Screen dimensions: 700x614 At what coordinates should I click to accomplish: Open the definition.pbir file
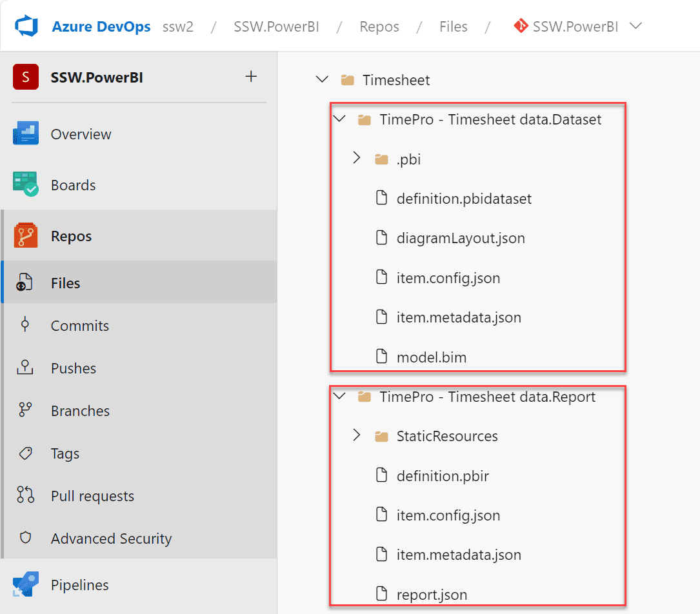coord(443,476)
